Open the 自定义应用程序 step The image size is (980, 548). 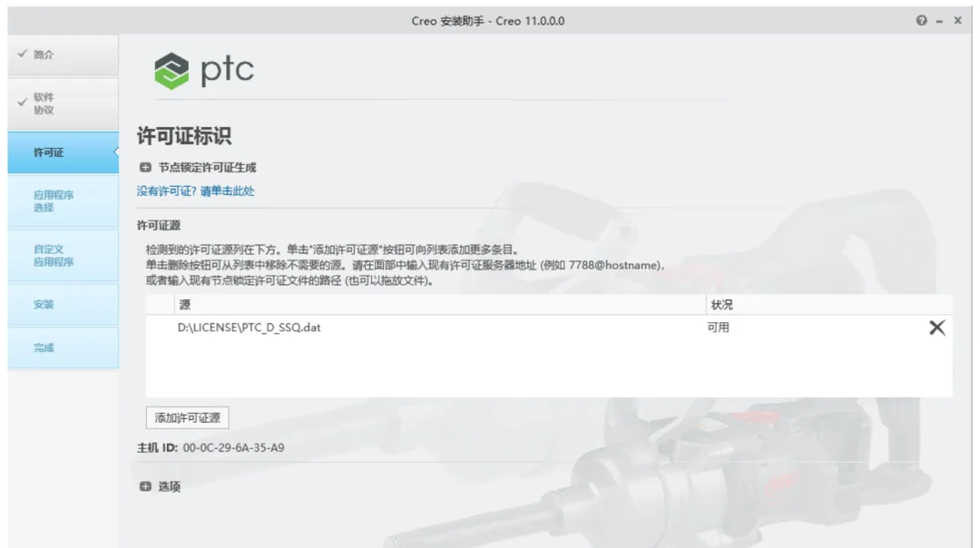pyautogui.click(x=64, y=256)
